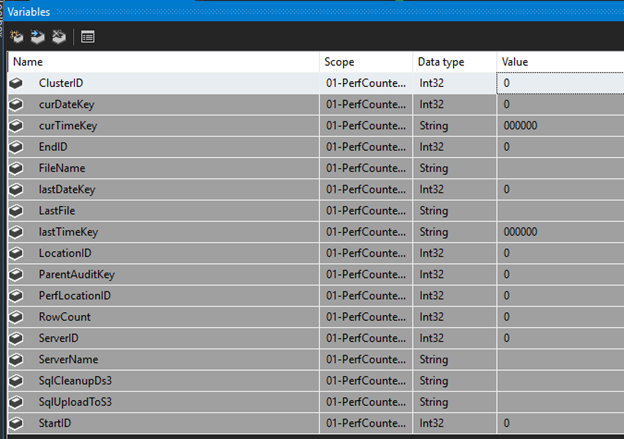
Task: Click the LastFile variable name
Action: coord(57,211)
